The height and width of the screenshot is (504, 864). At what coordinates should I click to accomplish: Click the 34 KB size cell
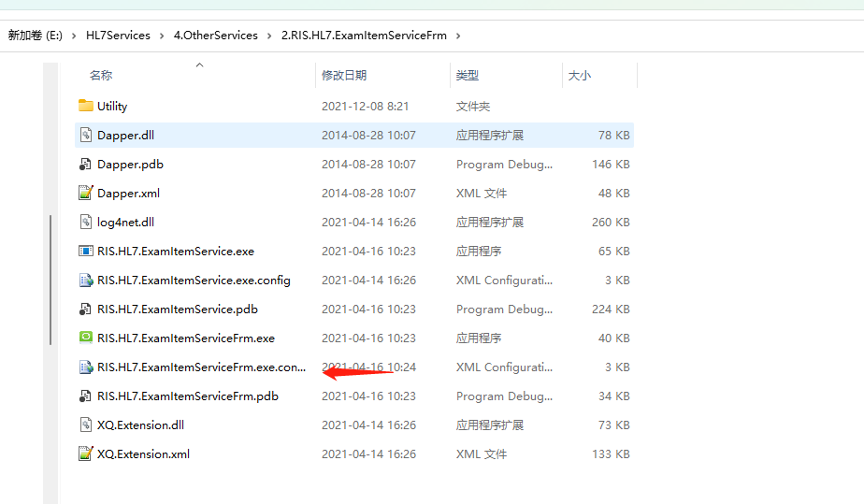(x=613, y=396)
